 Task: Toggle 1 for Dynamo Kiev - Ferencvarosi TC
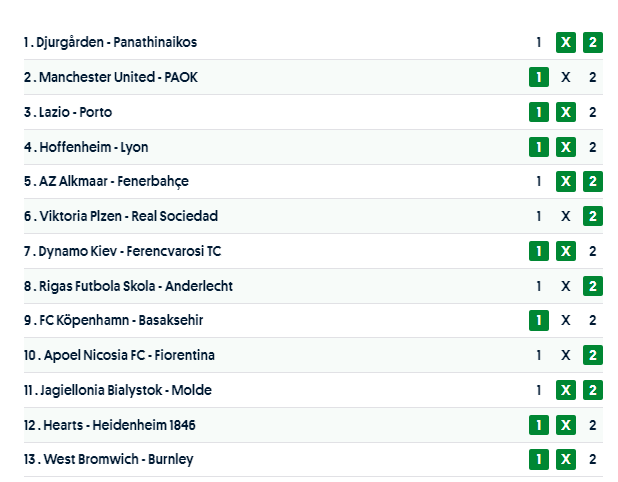pos(538,251)
